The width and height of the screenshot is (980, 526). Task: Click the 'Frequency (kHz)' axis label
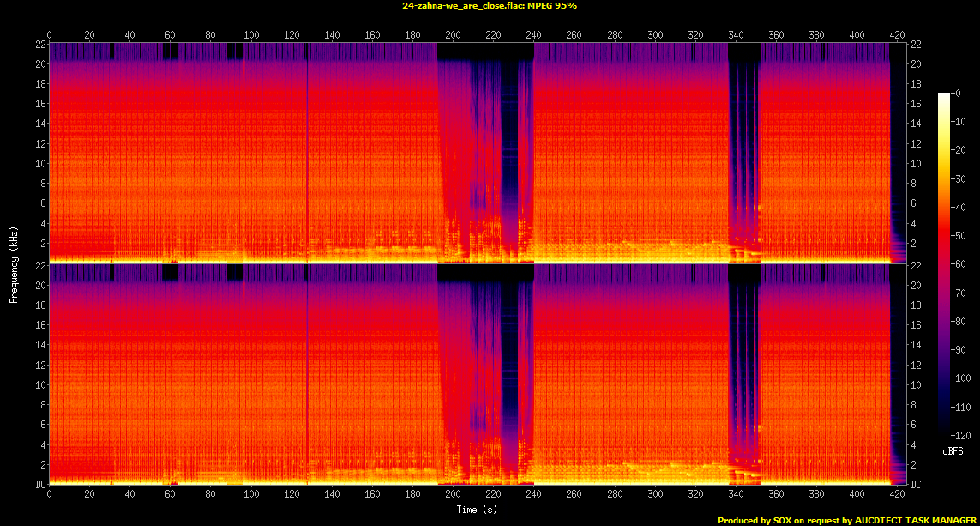13,265
